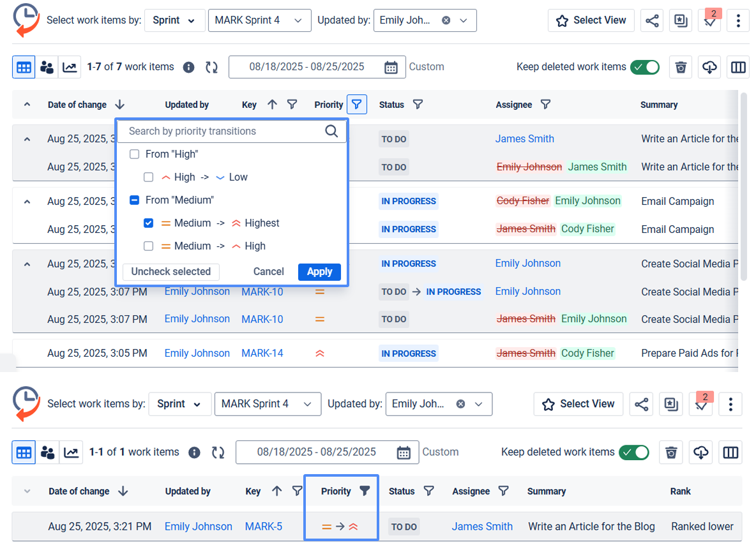Open the MARK Sprint 4 dropdown
This screenshot has height=559, width=756.
point(259,20)
